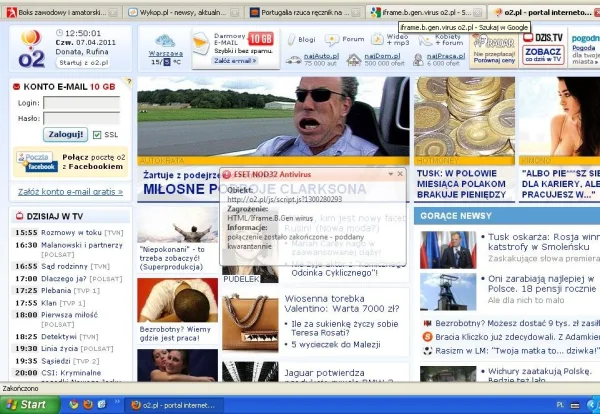Toggle the SSL checkbox
Screen dimensions: 600x414
tap(97, 134)
